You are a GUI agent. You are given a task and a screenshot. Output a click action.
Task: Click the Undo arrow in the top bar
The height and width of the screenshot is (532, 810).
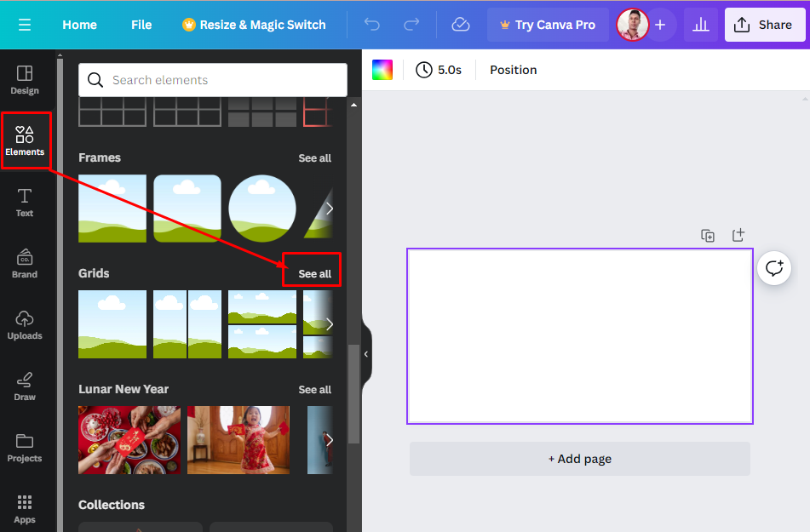pos(372,25)
